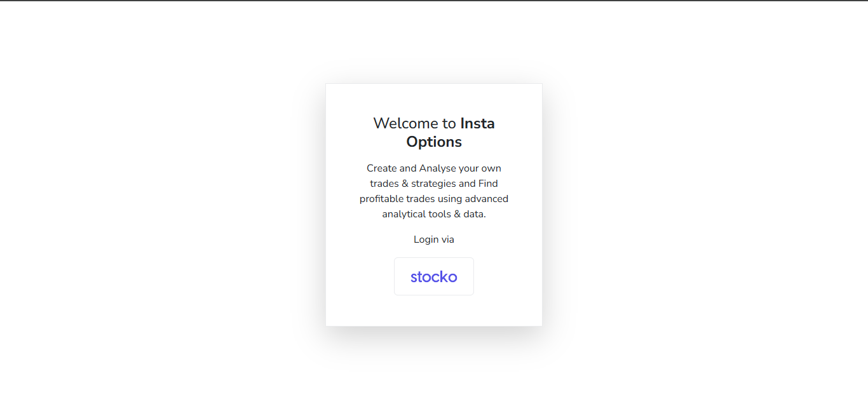Click the bold word "Options" in the heading

tap(434, 142)
